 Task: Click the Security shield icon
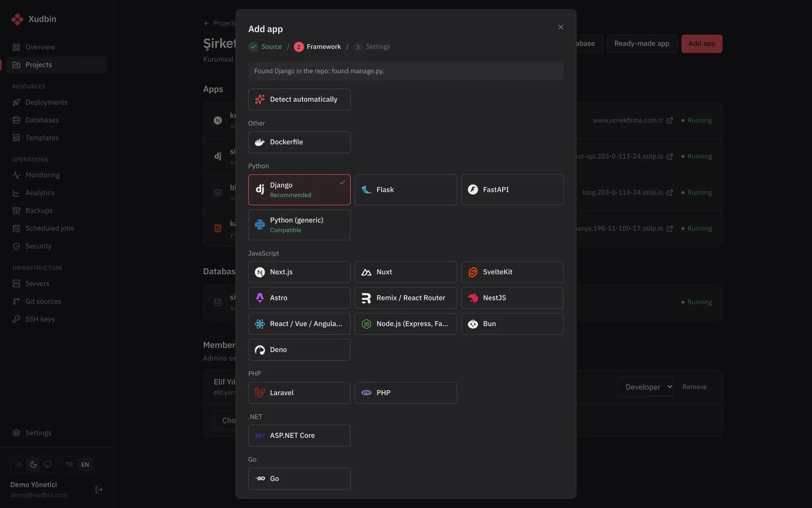pyautogui.click(x=16, y=246)
